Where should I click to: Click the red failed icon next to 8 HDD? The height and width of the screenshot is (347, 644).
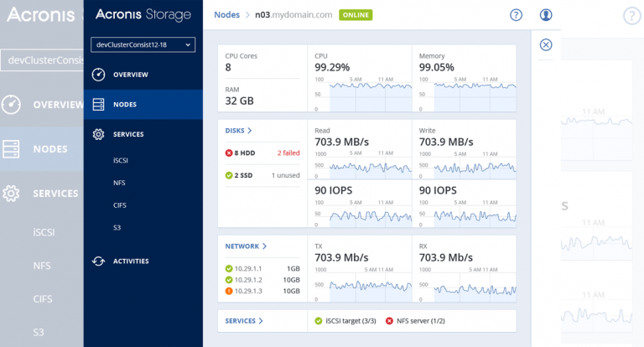229,153
